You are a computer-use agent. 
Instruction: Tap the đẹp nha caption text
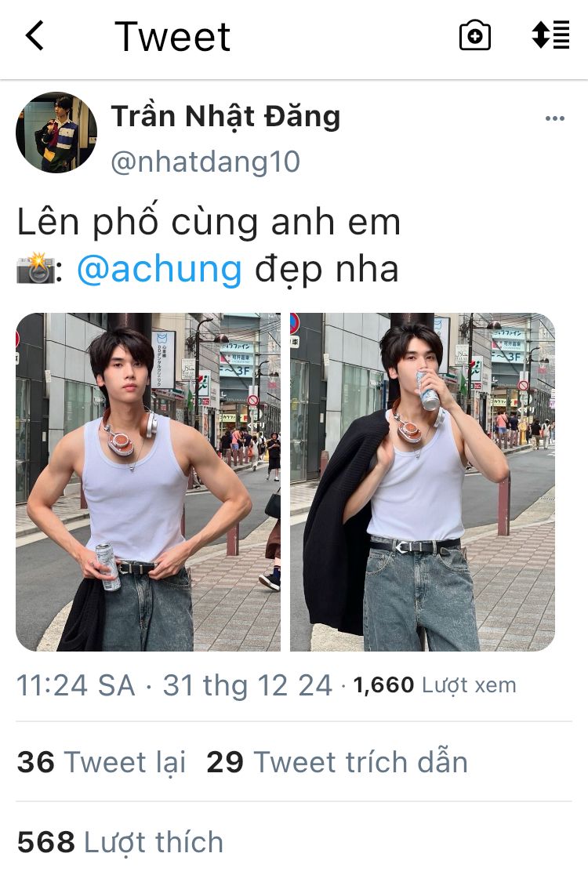(x=327, y=270)
